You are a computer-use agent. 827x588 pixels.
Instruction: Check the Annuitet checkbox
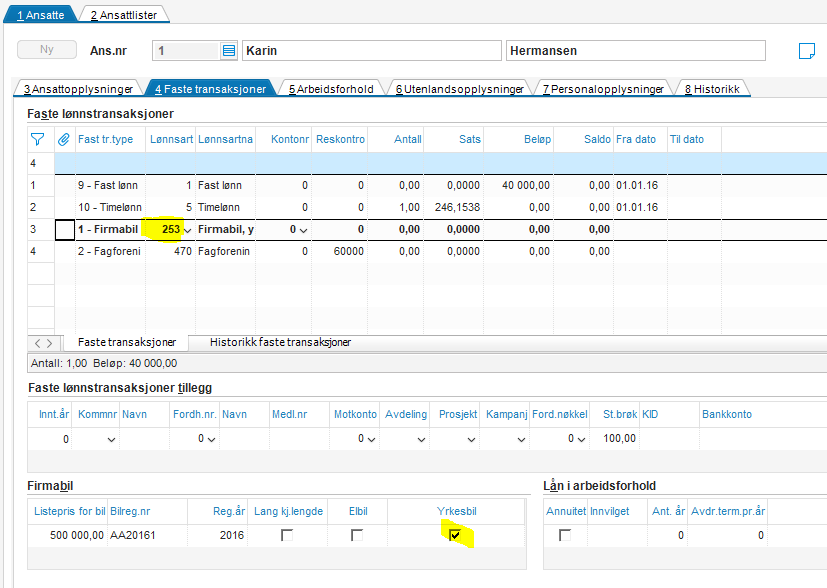565,536
